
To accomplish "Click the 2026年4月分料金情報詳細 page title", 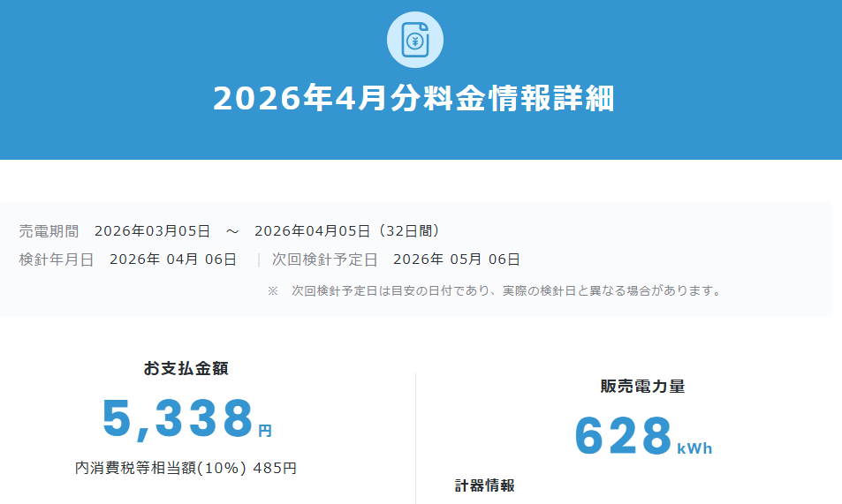I will click(413, 99).
